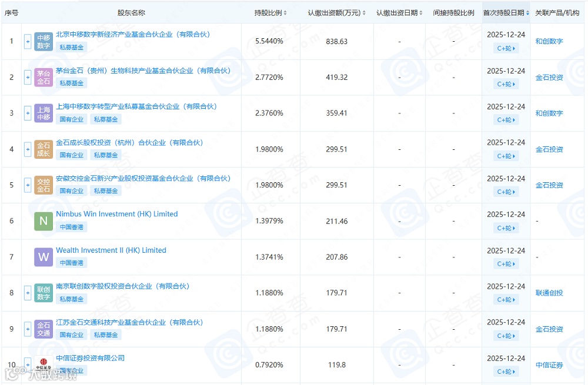Click C+轮 tag in row 3
This screenshot has width=588, height=385.
pos(506,120)
